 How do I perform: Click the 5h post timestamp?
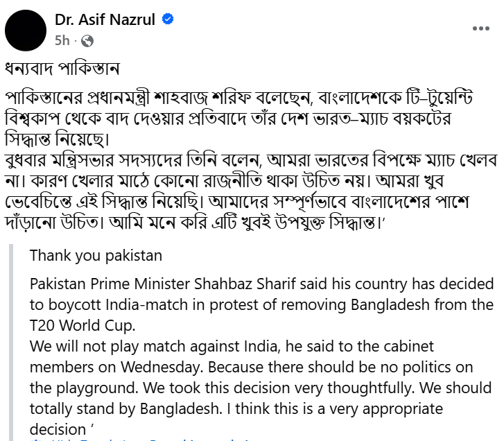tap(62, 41)
